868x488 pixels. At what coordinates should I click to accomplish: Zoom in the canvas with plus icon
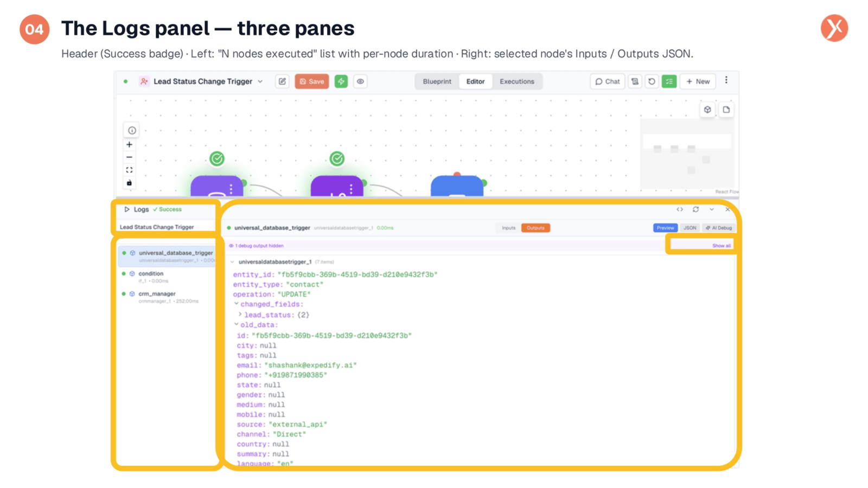(x=129, y=145)
